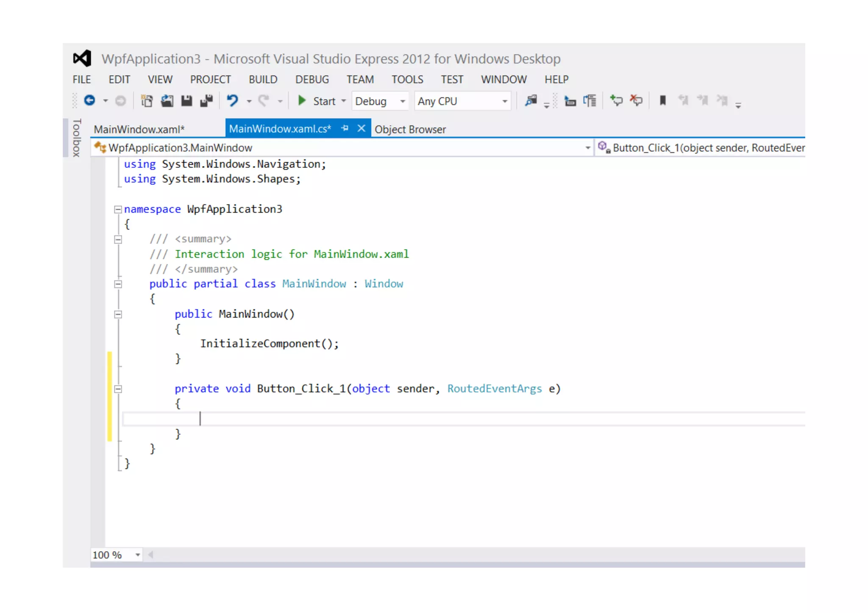Screen dimensions: 868x613
Task: Click the Visual Studio logo icon
Action: 82,58
